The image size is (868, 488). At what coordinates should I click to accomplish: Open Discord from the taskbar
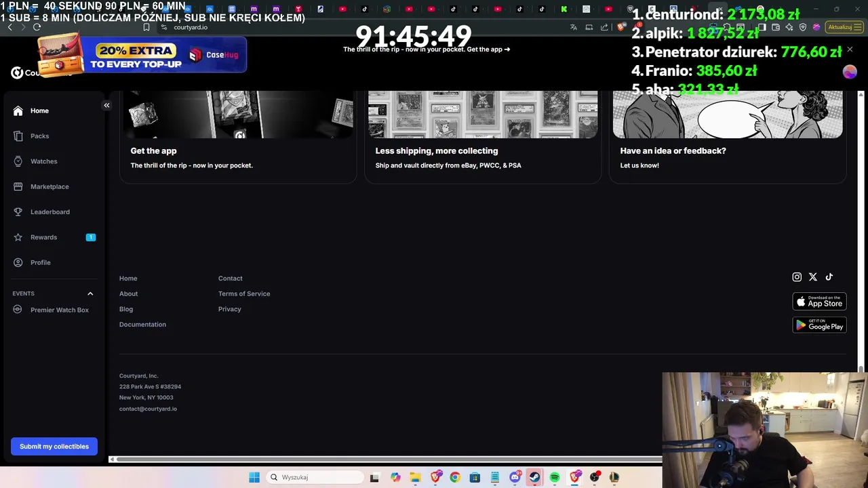515,477
